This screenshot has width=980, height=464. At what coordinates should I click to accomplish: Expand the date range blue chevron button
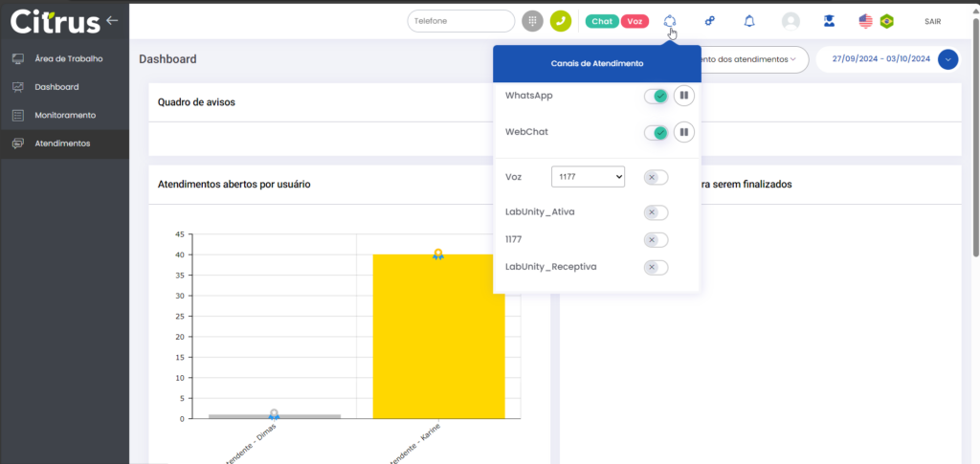[x=948, y=59]
